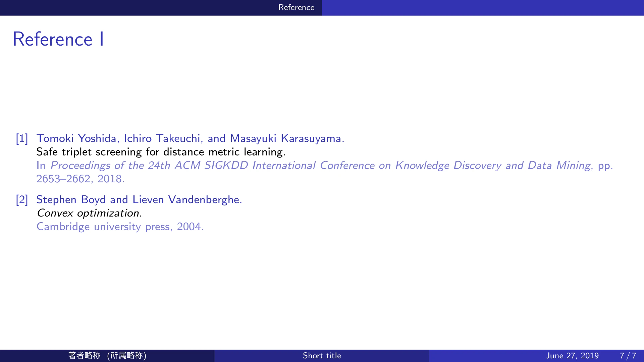Image resolution: width=644 pixels, height=362 pixels.
Task: Click the author name in footer
Action: [85, 356]
